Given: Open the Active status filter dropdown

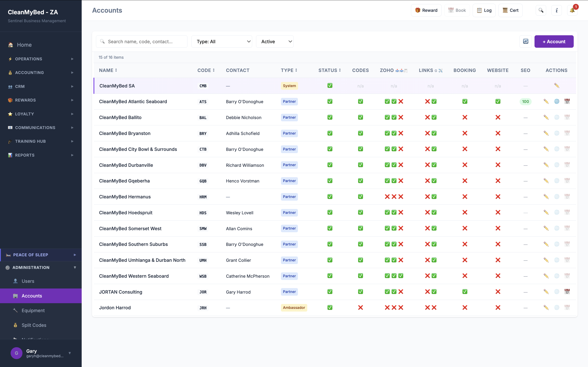Looking at the screenshot, I should pos(275,42).
